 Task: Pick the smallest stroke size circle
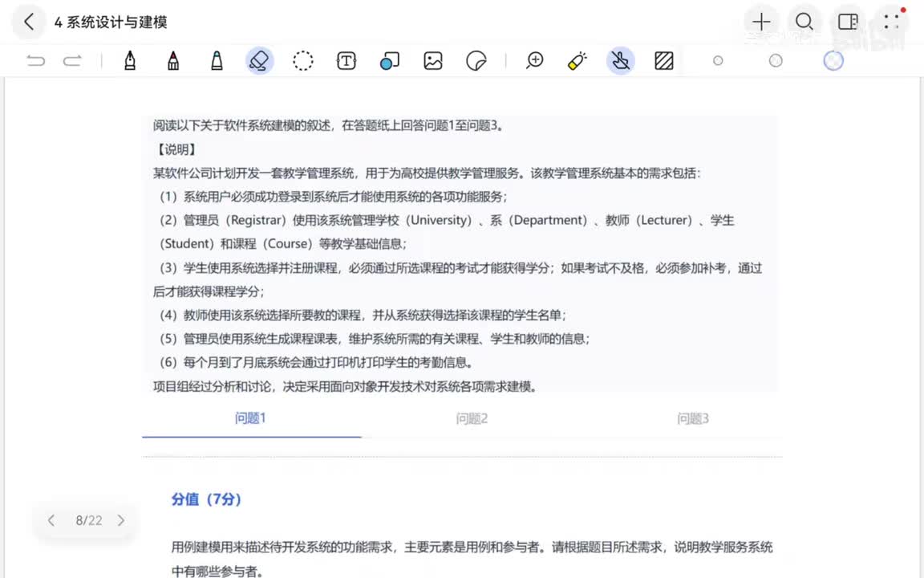click(x=718, y=61)
